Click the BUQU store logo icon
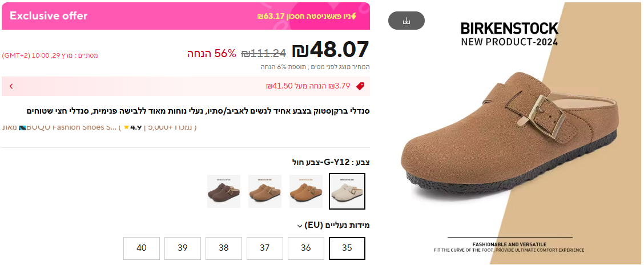 pos(22,127)
